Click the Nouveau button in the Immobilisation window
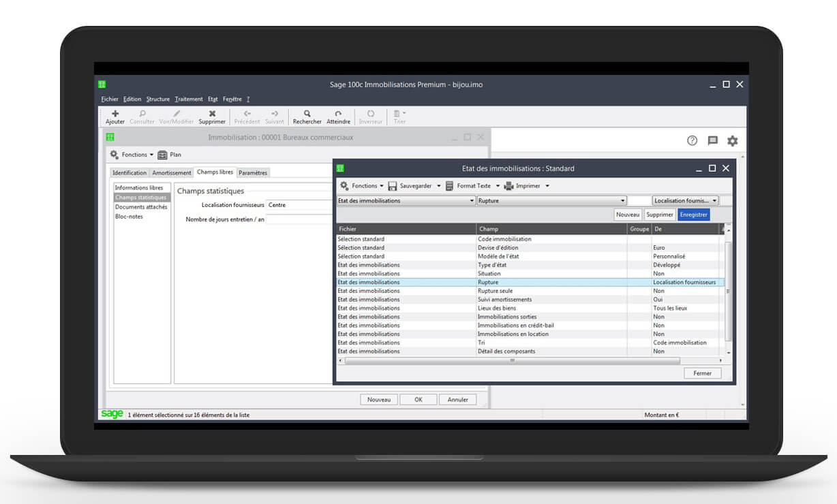Viewport: 837px width, 504px height. pos(378,400)
